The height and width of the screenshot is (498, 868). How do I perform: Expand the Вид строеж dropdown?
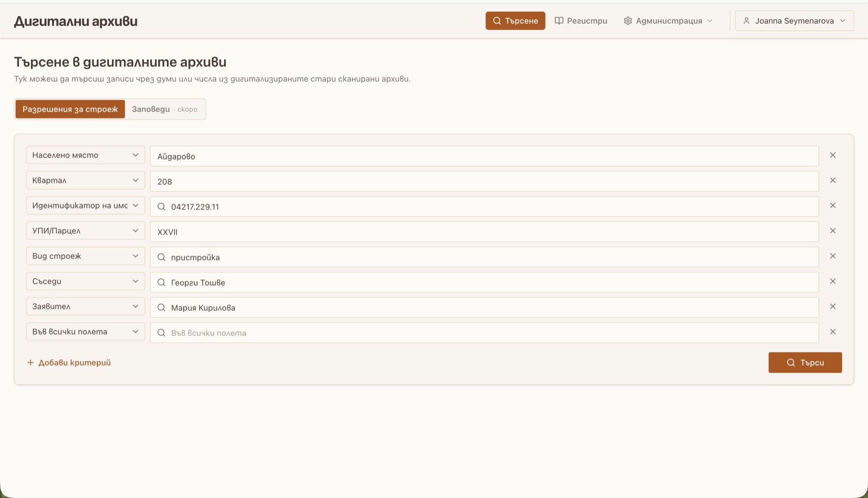pos(85,256)
